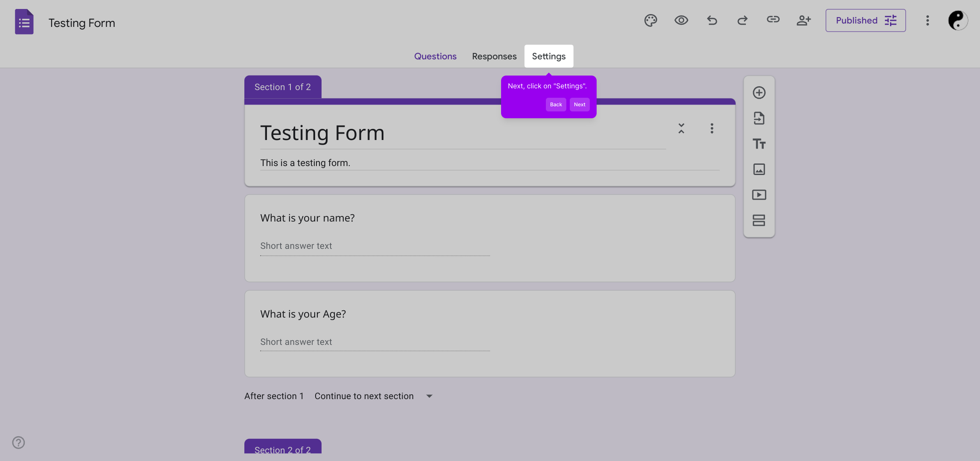Add a new section
The height and width of the screenshot is (461, 980).
click(759, 220)
